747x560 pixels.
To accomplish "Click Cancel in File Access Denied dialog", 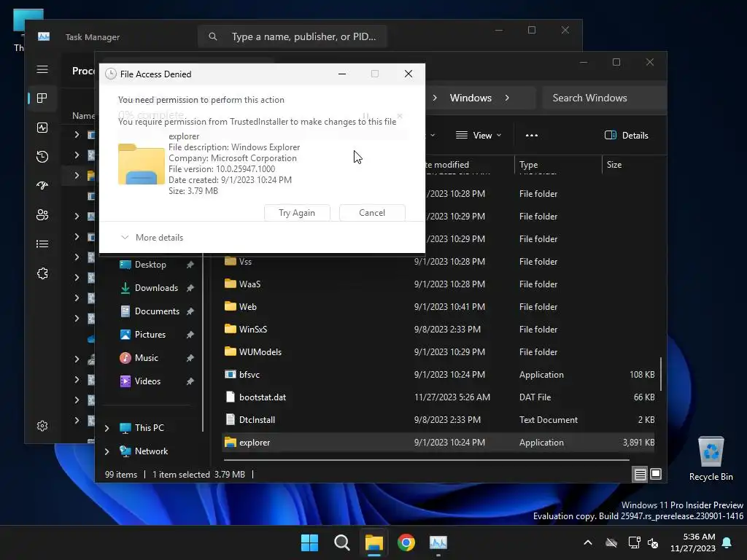I will pyautogui.click(x=372, y=213).
